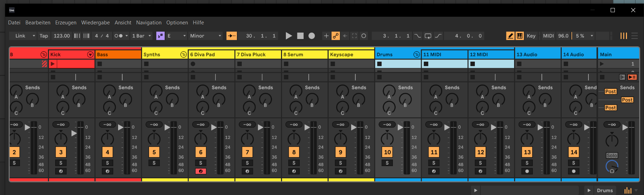Toggle the Key Map Mode switch
This screenshot has width=644, height=195.
[531, 36]
